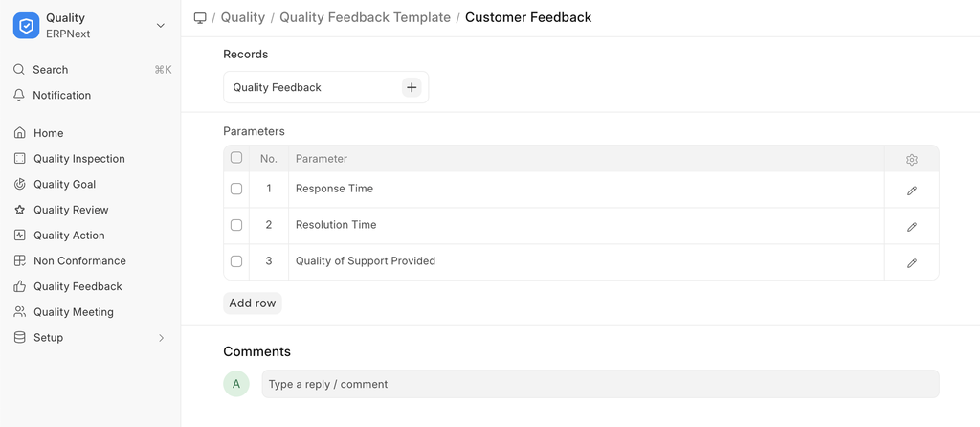Click the Quality app shield logo
Viewport: 980px width, 427px height.
pyautogui.click(x=26, y=26)
